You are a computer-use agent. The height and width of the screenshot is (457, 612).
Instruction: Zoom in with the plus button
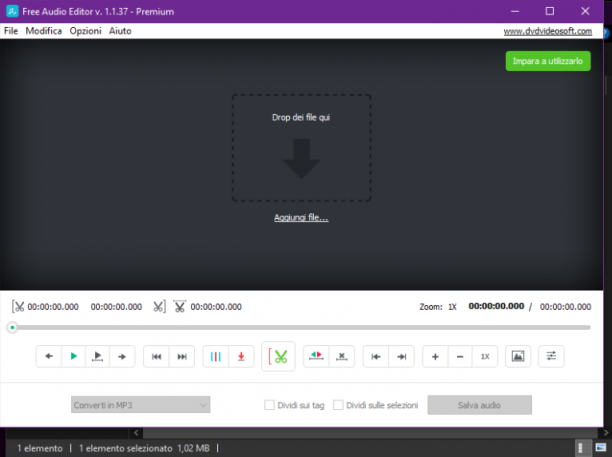(x=435, y=356)
